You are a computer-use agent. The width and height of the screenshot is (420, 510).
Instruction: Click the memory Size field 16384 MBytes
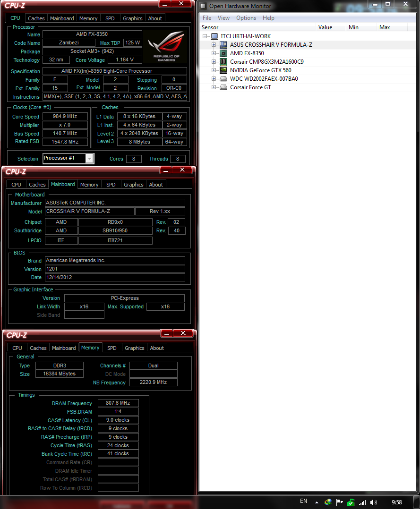coord(59,374)
